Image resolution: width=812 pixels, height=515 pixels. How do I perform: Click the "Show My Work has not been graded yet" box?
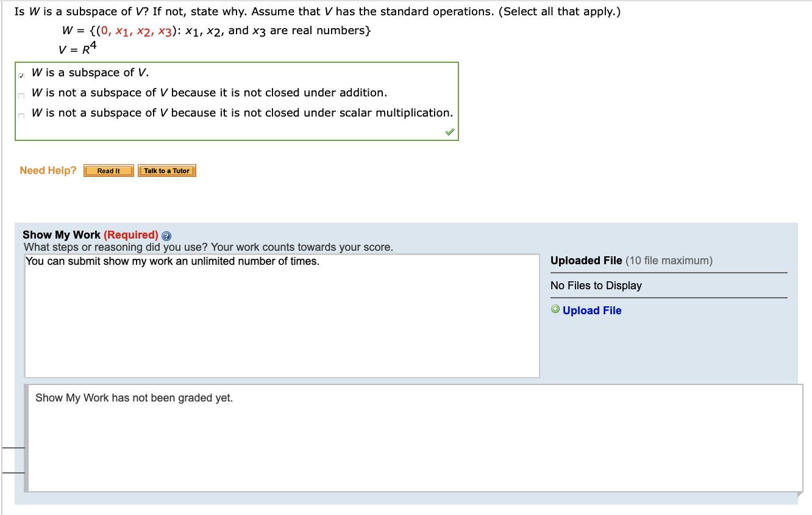[415, 437]
